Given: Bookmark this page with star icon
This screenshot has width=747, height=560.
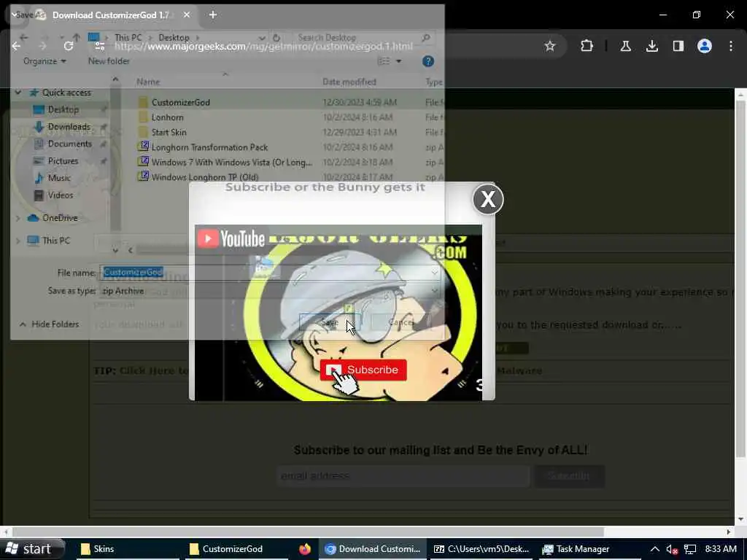Looking at the screenshot, I should [550, 46].
